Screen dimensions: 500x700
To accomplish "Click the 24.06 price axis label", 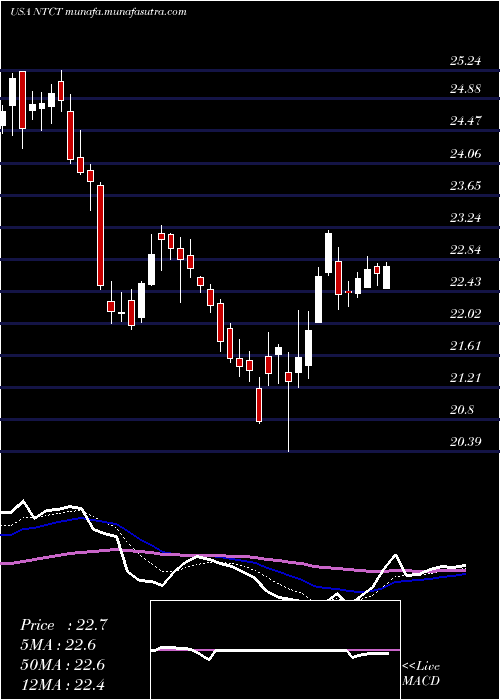I will pyautogui.click(x=465, y=154).
